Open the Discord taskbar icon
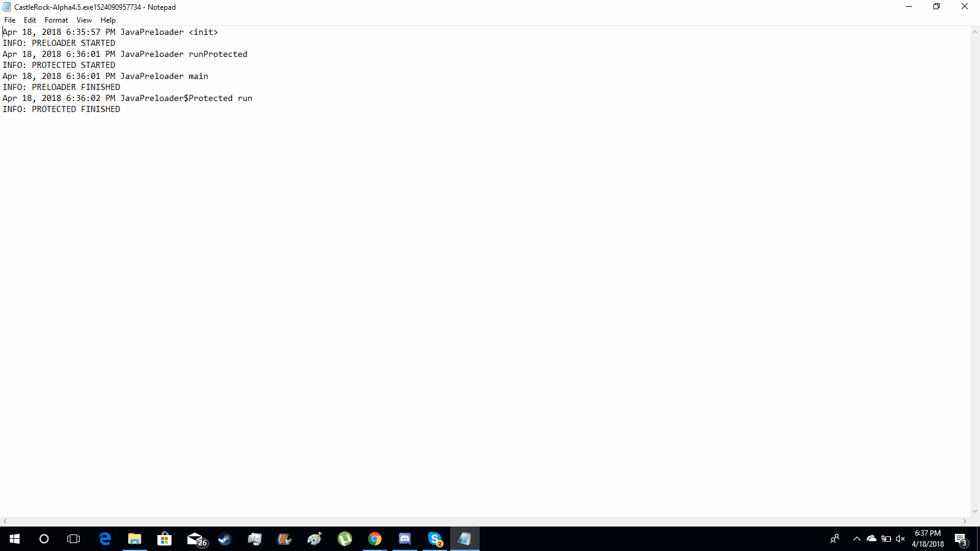Viewport: 980px width, 551px height. pos(405,539)
